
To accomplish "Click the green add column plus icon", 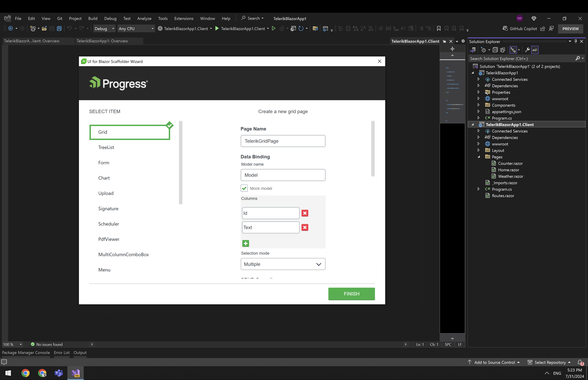I will [x=246, y=244].
